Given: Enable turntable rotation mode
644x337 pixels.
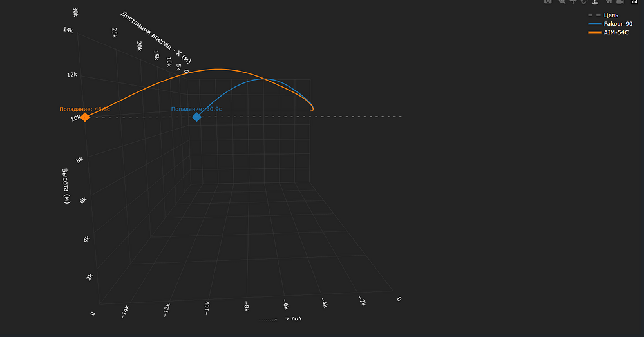Looking at the screenshot, I should click(595, 2).
